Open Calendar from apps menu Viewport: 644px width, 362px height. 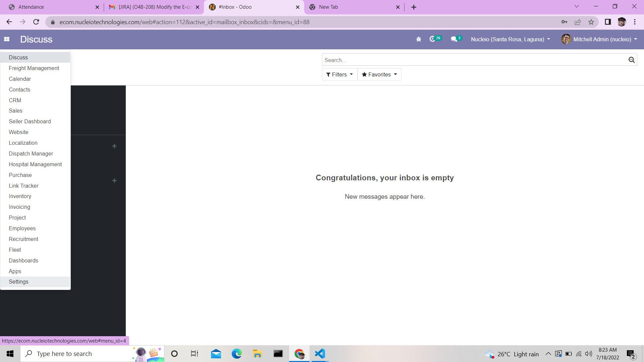point(35,79)
